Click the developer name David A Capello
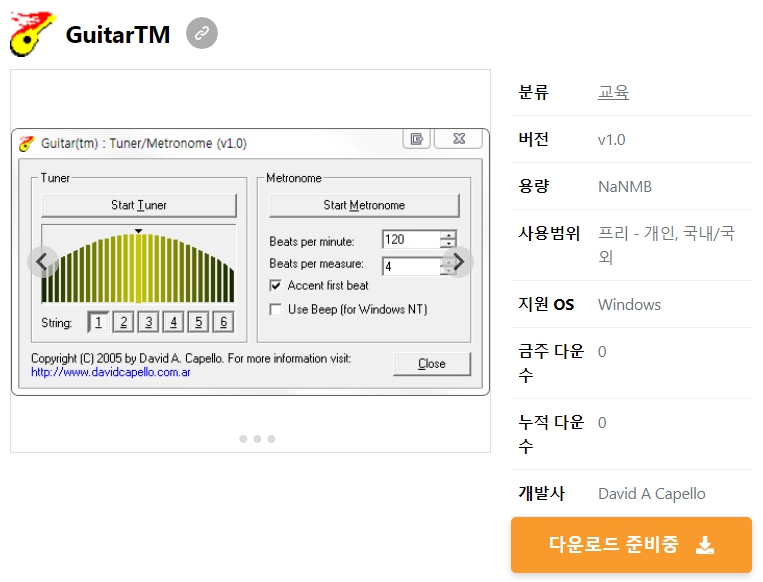This screenshot has width=763, height=582. coord(652,493)
